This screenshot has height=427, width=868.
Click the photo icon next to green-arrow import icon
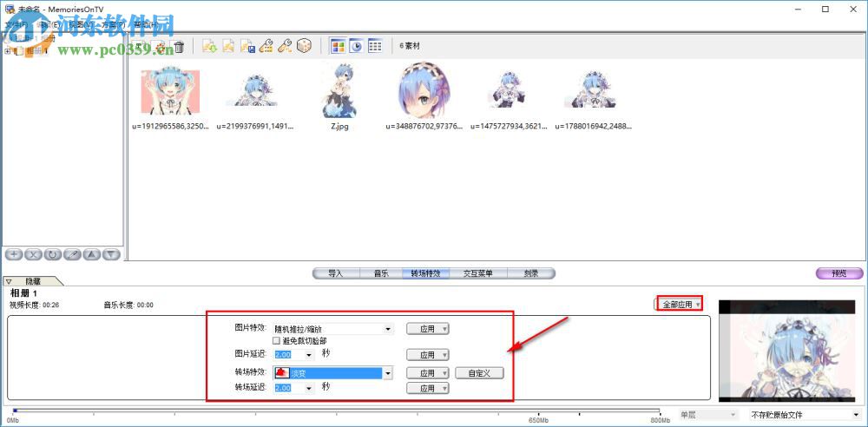pyautogui.click(x=228, y=47)
